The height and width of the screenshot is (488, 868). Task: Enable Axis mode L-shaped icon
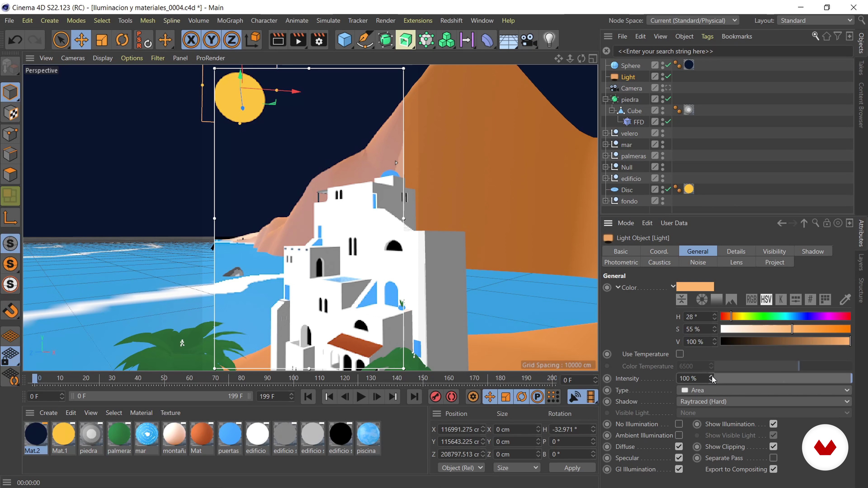click(10, 217)
